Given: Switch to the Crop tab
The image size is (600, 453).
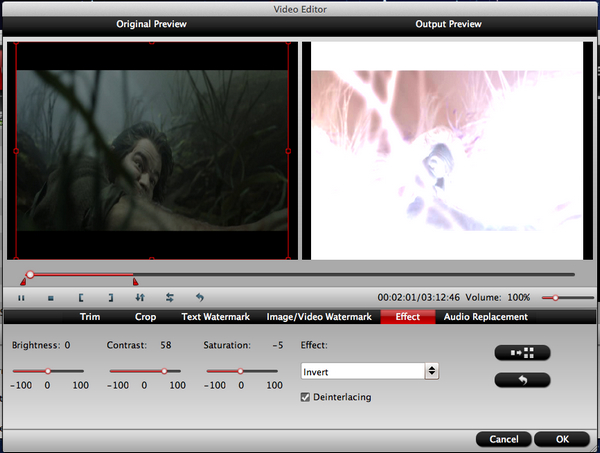Looking at the screenshot, I should pyautogui.click(x=145, y=317).
